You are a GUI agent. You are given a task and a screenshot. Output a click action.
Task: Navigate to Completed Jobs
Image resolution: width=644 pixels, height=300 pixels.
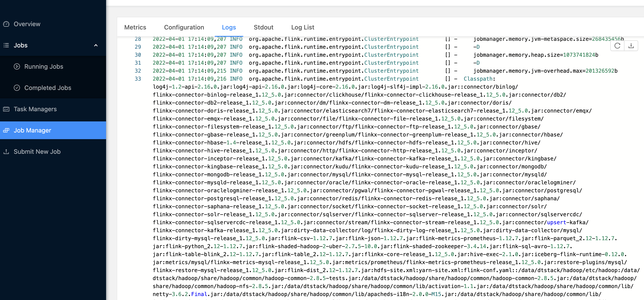tap(47, 88)
